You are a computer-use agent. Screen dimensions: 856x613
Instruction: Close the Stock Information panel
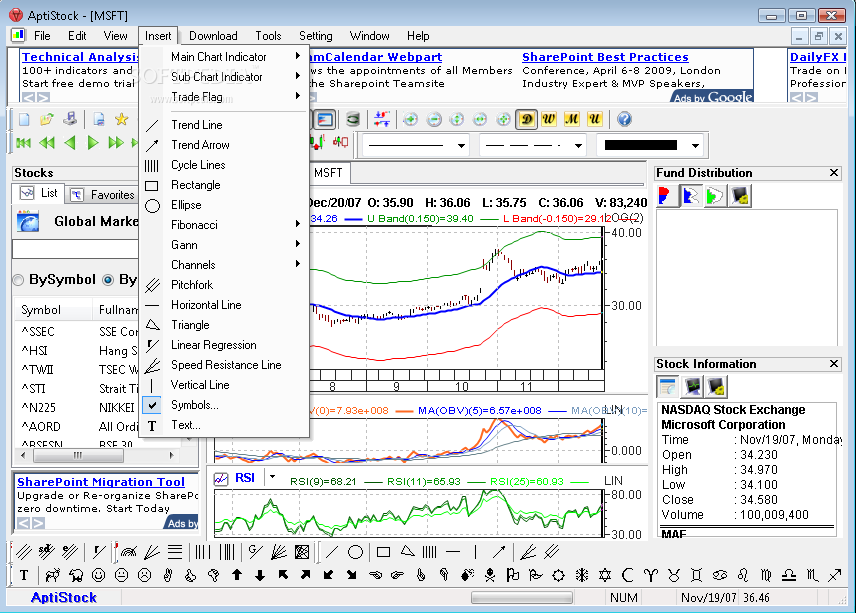click(x=834, y=364)
